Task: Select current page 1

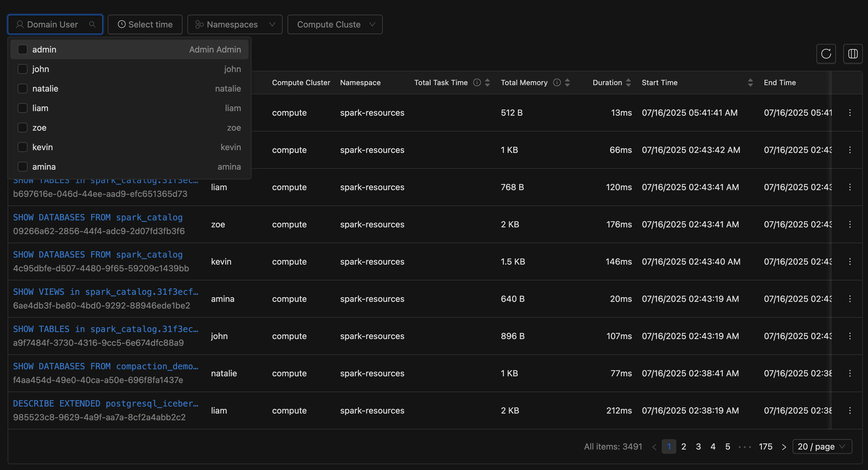Action: (669, 447)
